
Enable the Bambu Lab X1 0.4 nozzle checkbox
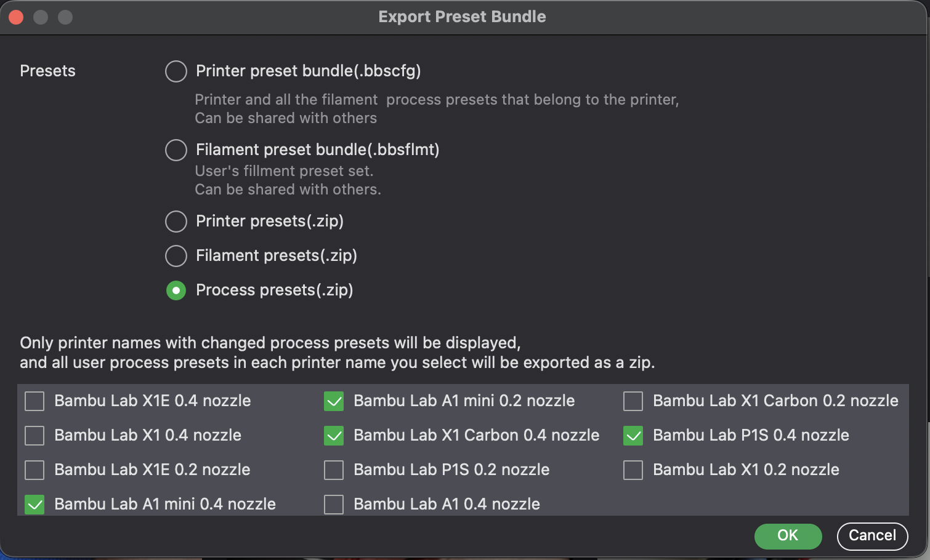tap(34, 436)
